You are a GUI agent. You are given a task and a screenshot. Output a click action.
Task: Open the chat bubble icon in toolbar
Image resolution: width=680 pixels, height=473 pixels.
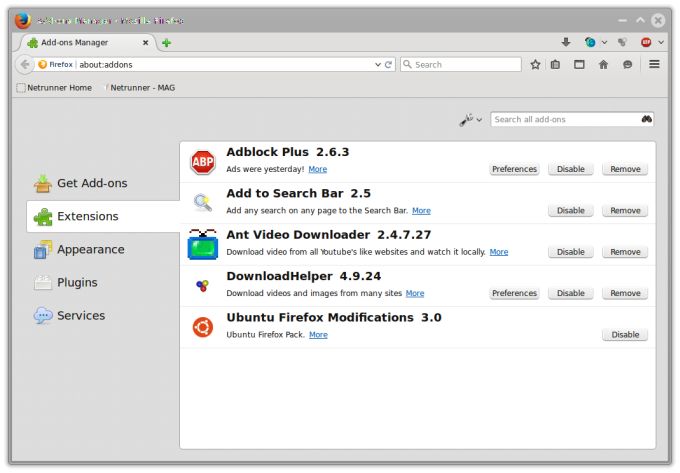coord(627,65)
